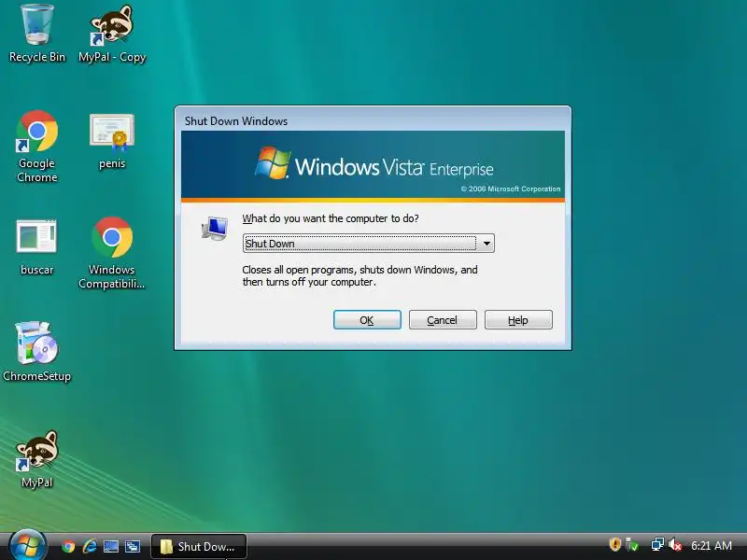This screenshot has width=747, height=560.
Task: Click the 'Closes all open programs' description text
Action: pyautogui.click(x=359, y=275)
